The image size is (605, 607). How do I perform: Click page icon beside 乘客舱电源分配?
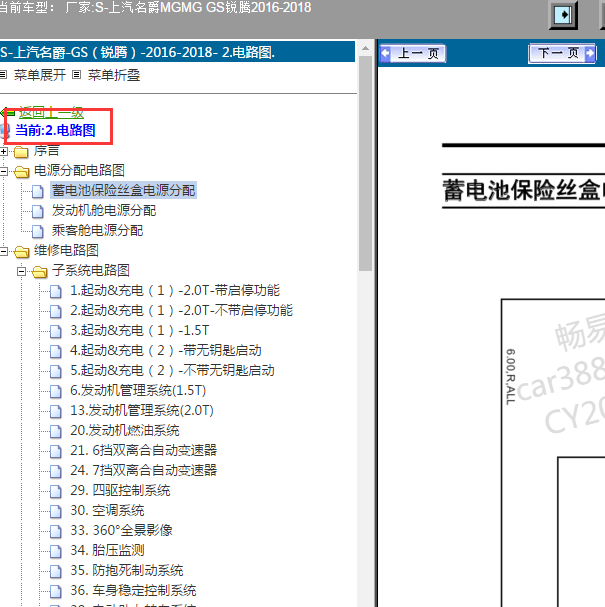coord(38,231)
